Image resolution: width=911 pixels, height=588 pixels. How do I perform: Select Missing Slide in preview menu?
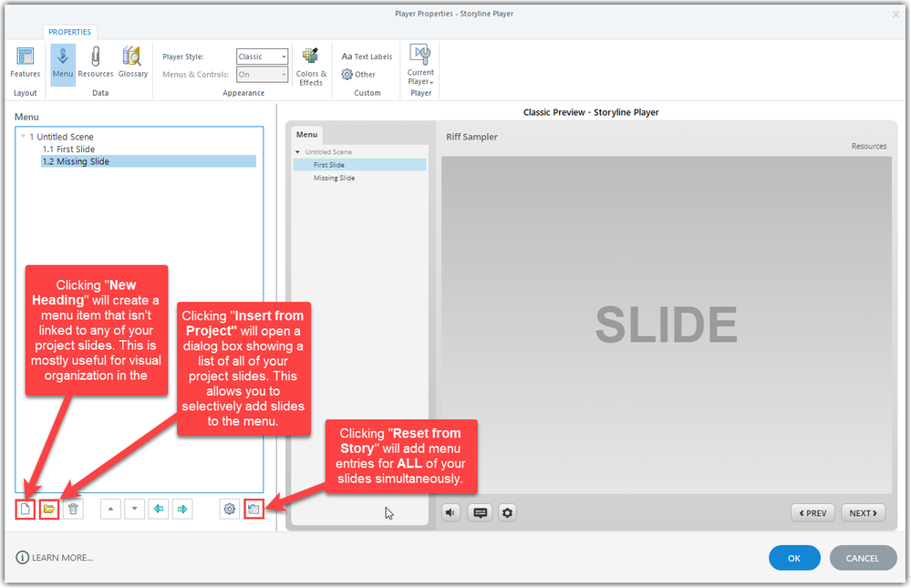point(334,179)
